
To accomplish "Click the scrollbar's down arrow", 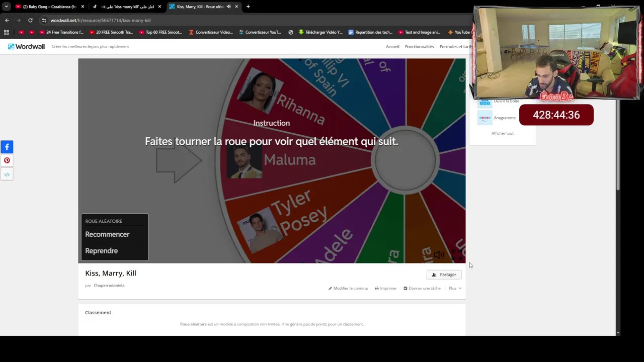I will (618, 333).
